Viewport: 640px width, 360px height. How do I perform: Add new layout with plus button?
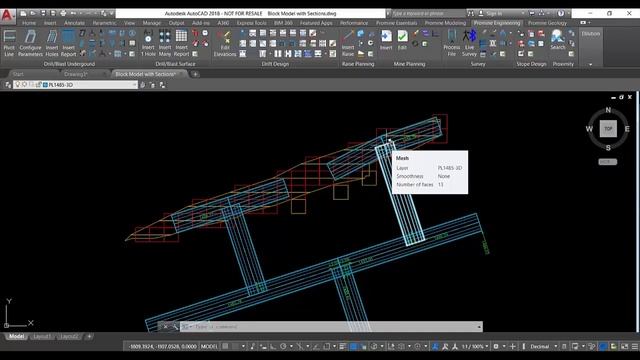click(x=89, y=337)
